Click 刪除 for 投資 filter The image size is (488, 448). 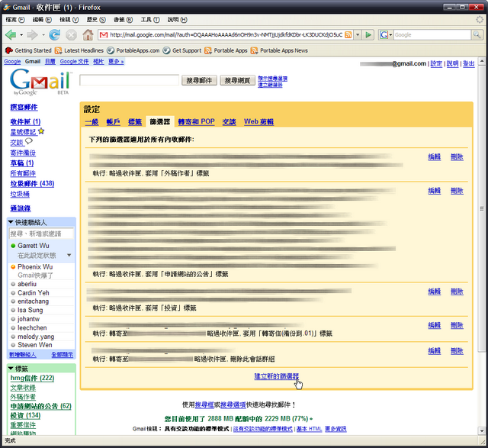click(457, 292)
